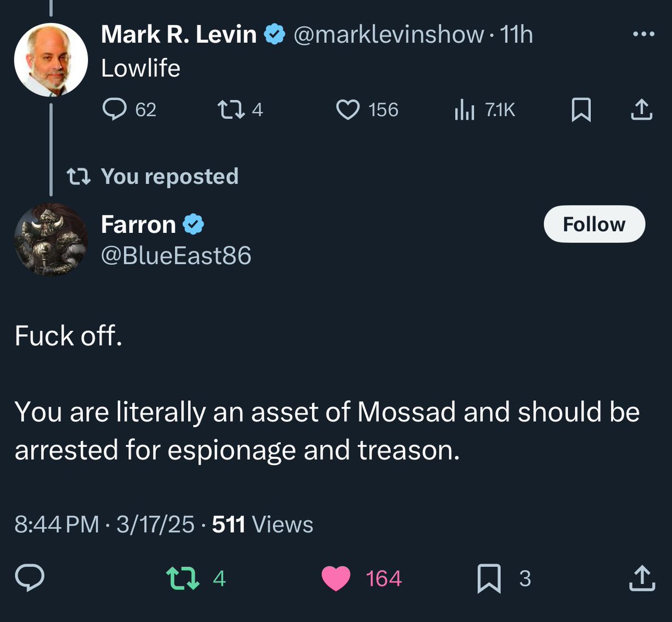Image resolution: width=672 pixels, height=622 pixels.
Task: Open the Mark R. Levin display name
Action: [x=179, y=35]
